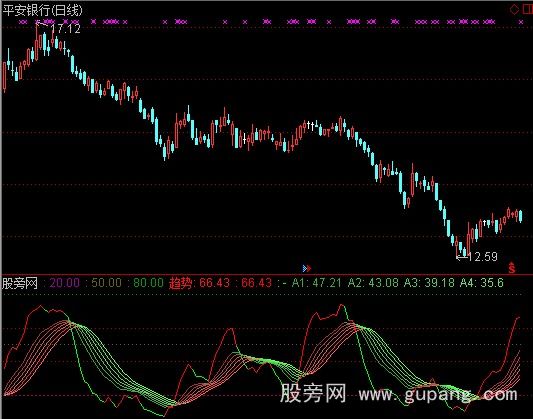Image resolution: width=533 pixels, height=419 pixels.
Task: Click the 股旁网 indicator name label
Action: point(20,283)
